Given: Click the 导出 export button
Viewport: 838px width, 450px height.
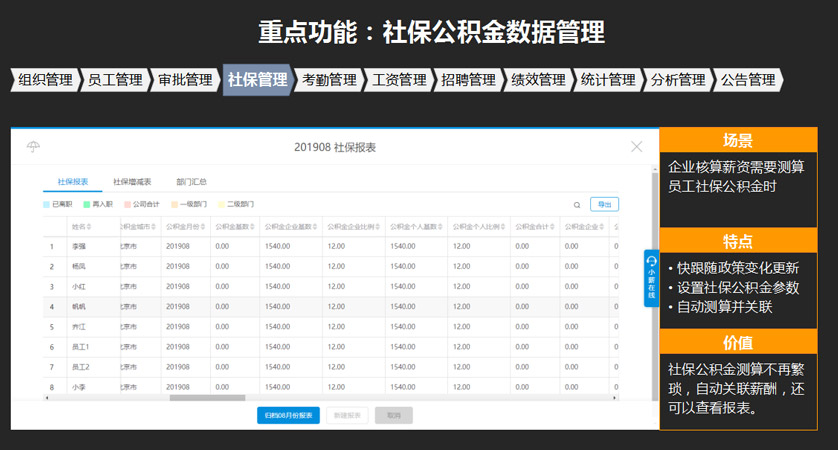Looking at the screenshot, I should (604, 204).
